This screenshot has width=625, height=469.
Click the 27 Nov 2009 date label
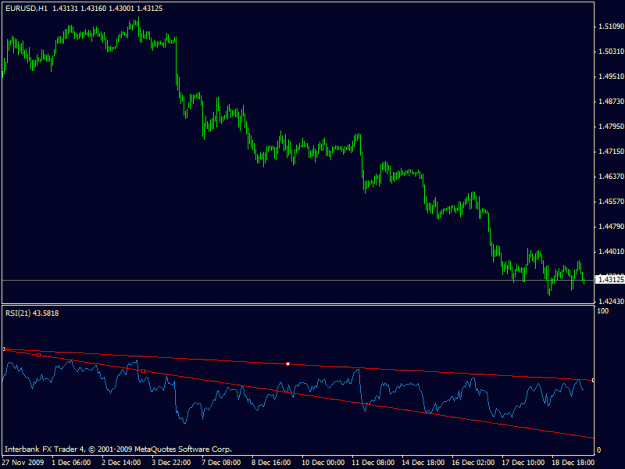23,463
